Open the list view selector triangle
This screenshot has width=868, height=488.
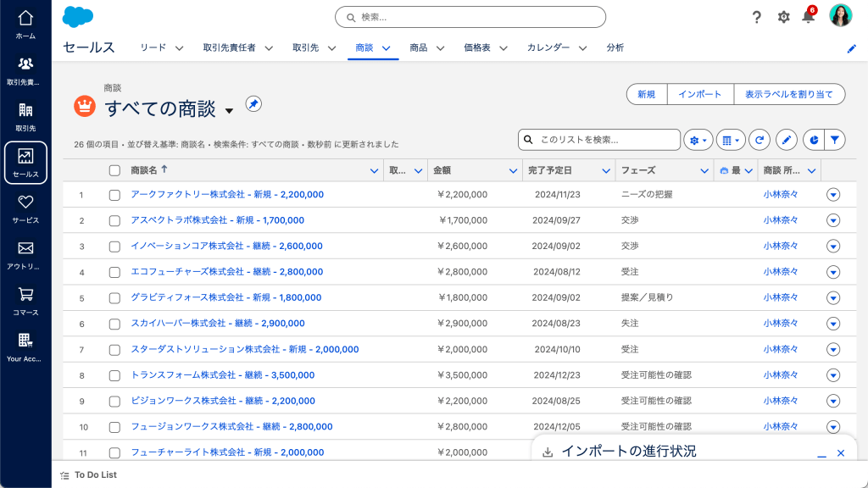[229, 111]
